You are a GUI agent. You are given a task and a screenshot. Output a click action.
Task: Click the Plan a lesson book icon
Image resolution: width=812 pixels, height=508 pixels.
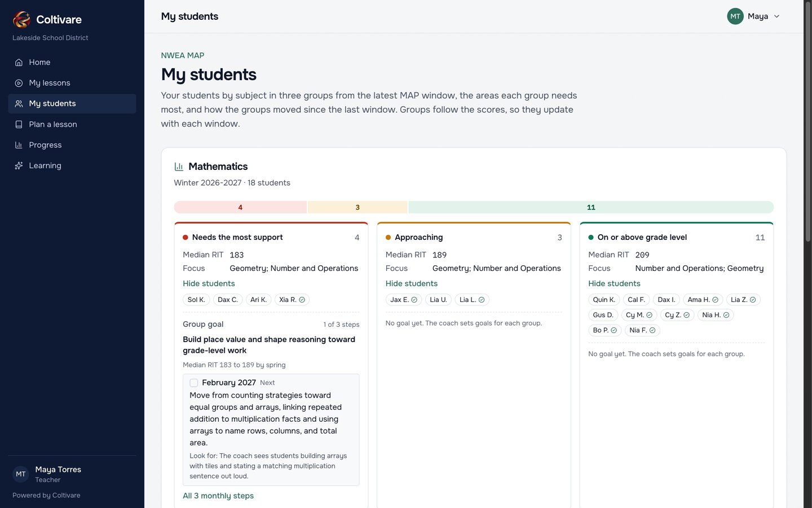(19, 124)
